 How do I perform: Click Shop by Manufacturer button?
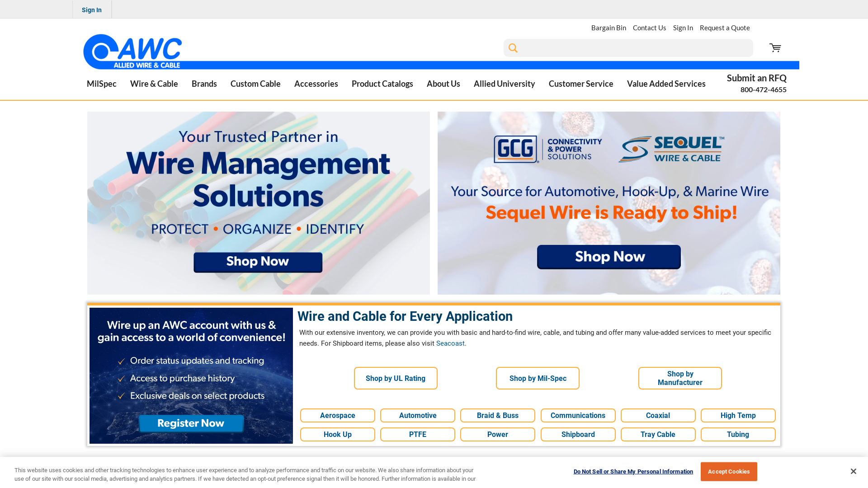click(x=680, y=378)
